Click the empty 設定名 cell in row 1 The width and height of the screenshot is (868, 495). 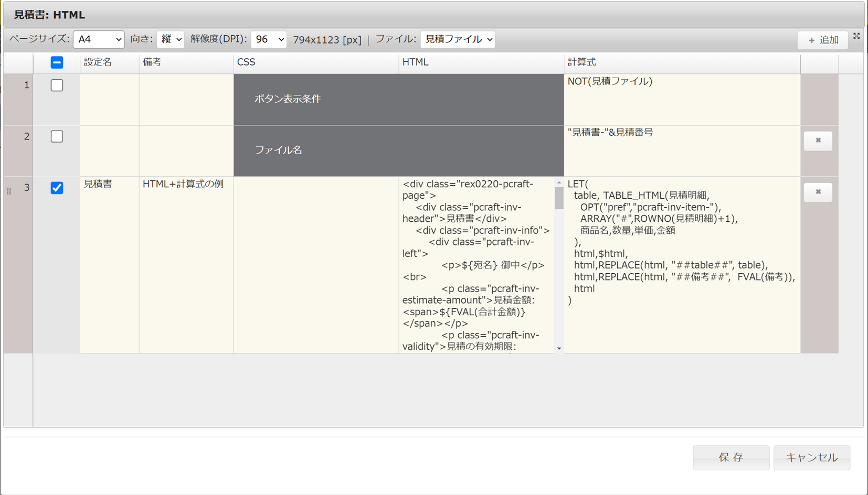(109, 100)
